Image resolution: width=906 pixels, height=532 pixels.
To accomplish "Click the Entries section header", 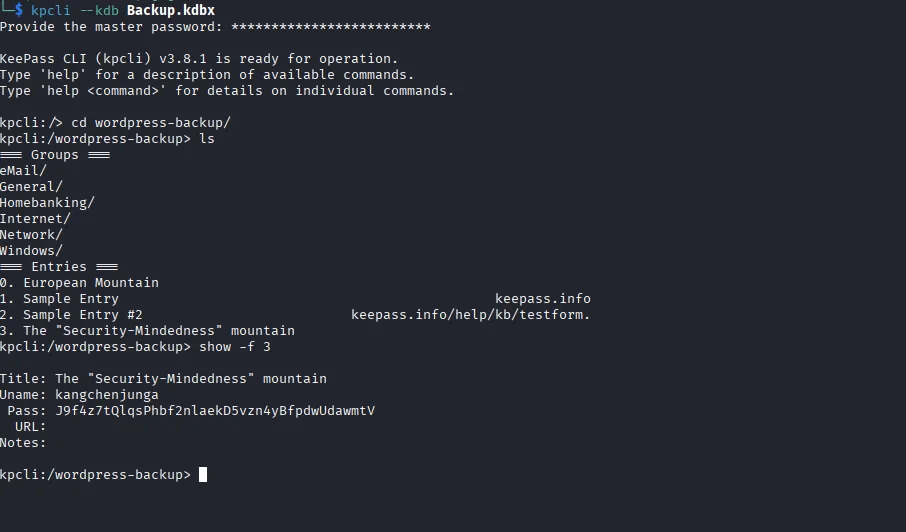I will (58, 267).
